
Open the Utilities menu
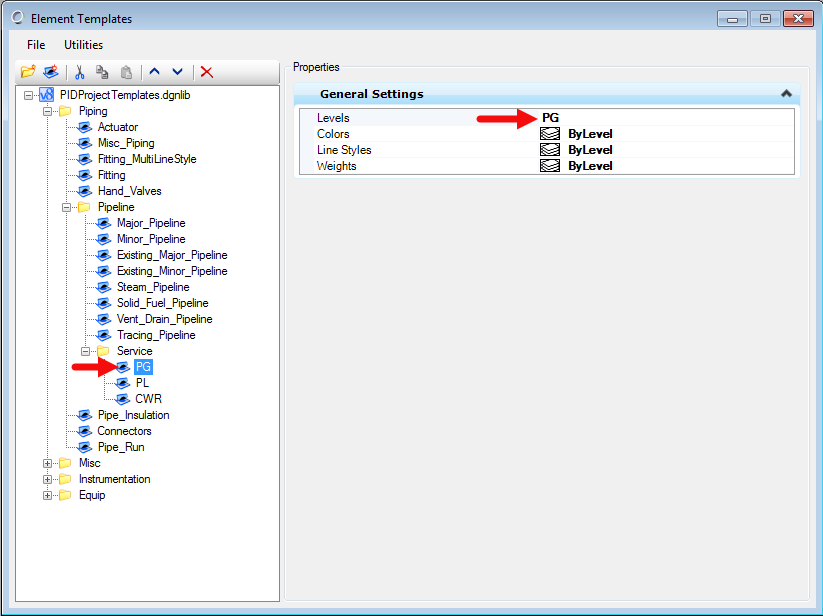pyautogui.click(x=83, y=45)
